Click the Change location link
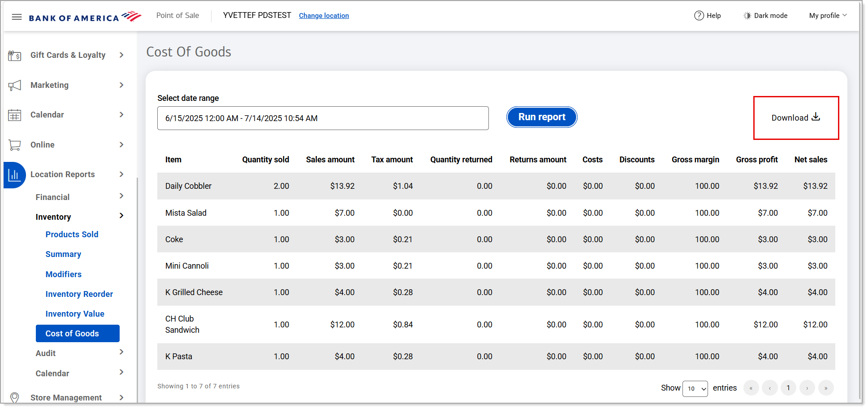Viewport: 868px width, 409px height. pos(324,16)
